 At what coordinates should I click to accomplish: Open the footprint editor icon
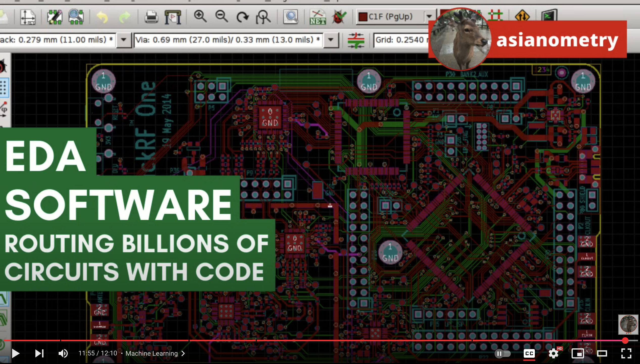click(x=55, y=17)
